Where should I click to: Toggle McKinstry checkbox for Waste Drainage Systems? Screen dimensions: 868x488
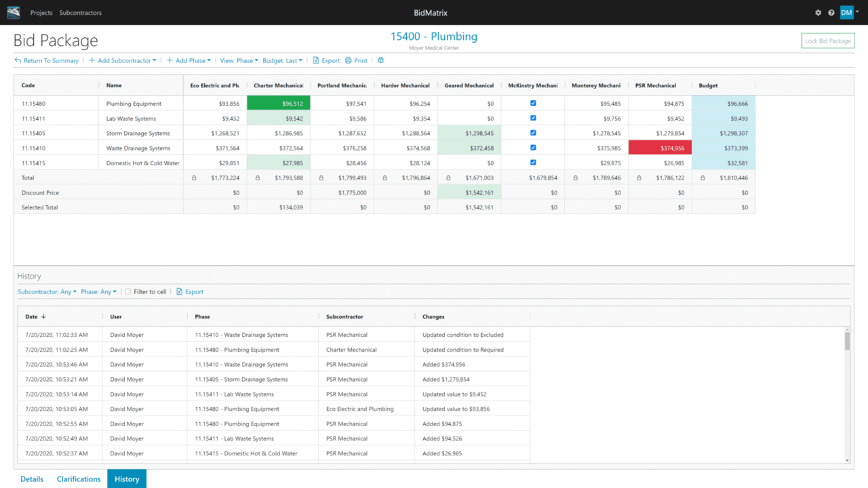point(533,148)
